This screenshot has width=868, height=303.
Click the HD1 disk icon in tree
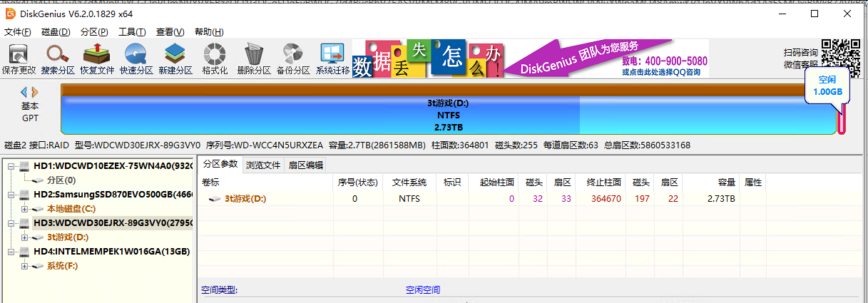[x=25, y=166]
